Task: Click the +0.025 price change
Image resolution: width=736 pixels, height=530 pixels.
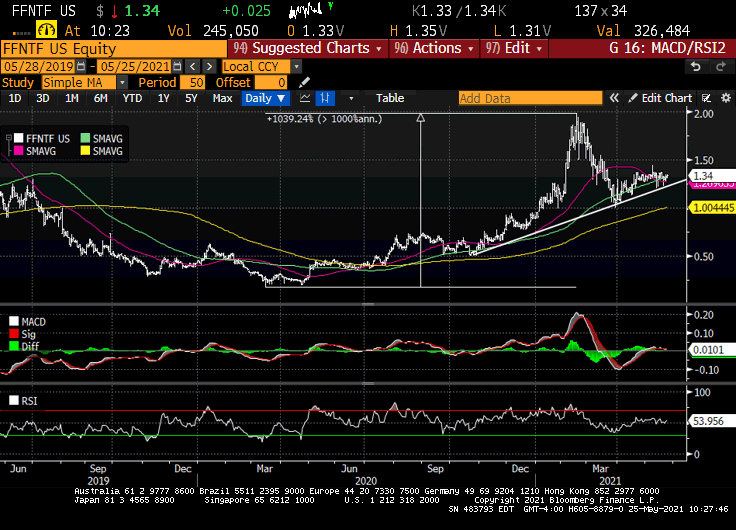Action: pyautogui.click(x=246, y=11)
